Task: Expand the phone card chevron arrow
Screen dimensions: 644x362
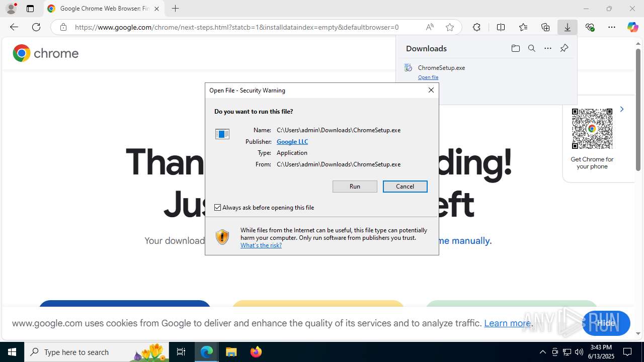Action: pos(622,109)
